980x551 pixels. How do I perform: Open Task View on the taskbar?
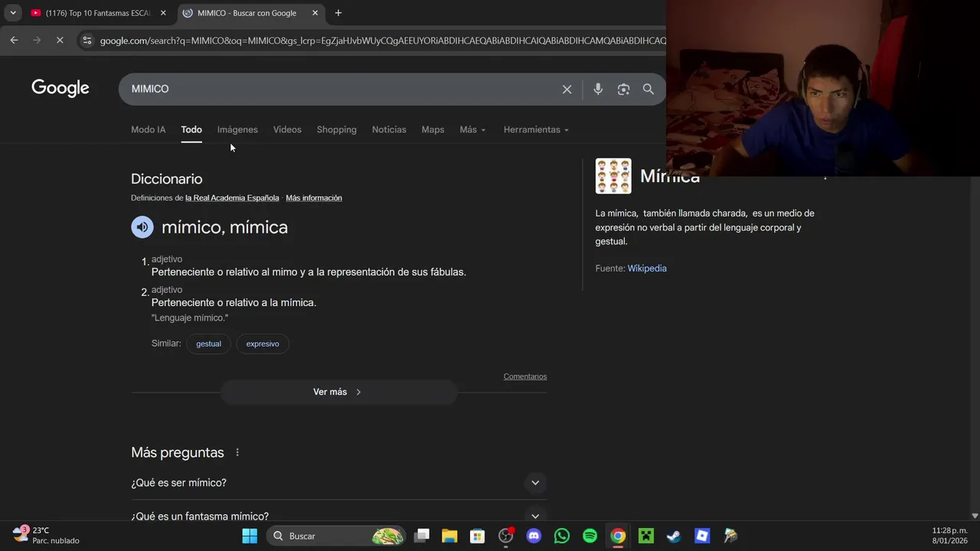tap(421, 536)
